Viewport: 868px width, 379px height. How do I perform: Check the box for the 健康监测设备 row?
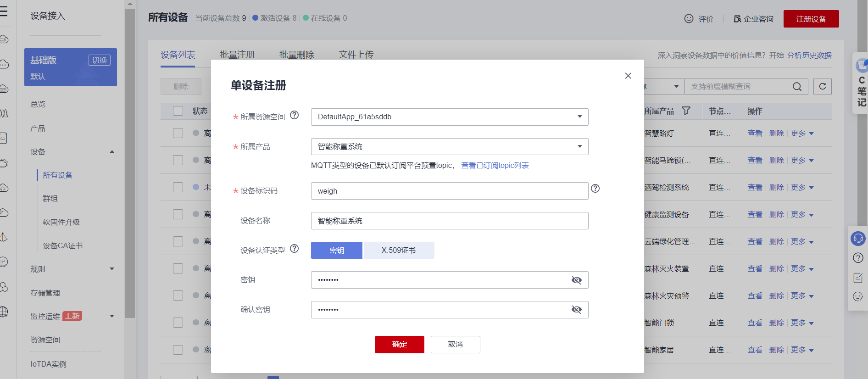click(178, 214)
